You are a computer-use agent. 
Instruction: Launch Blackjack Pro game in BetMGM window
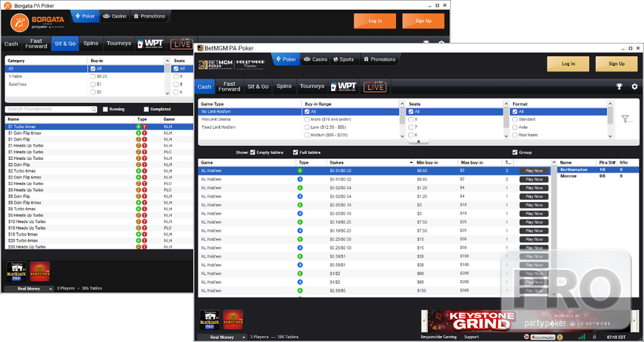pos(209,321)
